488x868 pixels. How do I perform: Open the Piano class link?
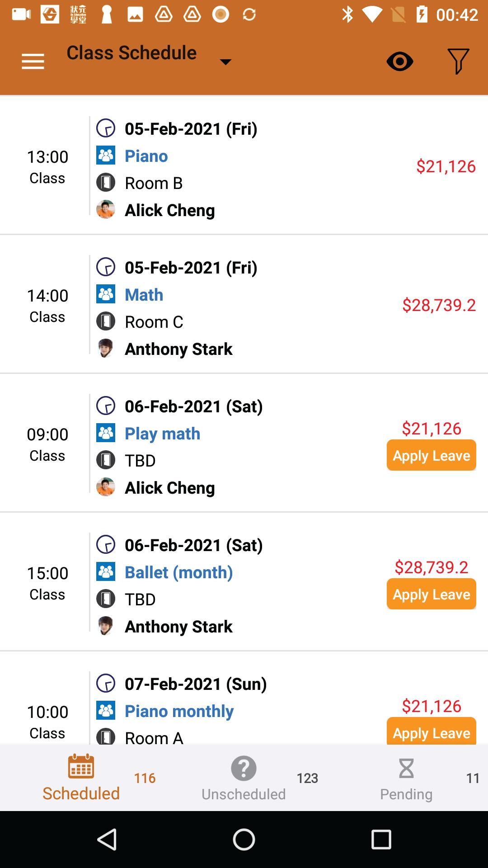[146, 156]
